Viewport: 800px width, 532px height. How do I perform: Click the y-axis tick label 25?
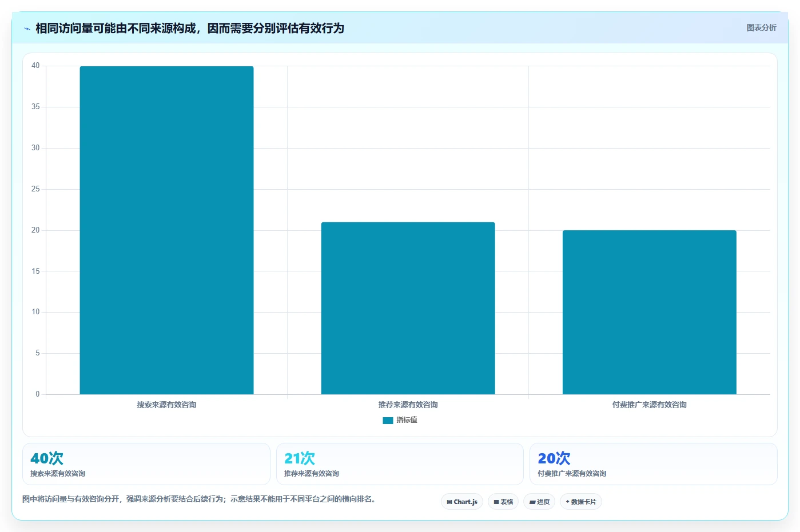35,189
